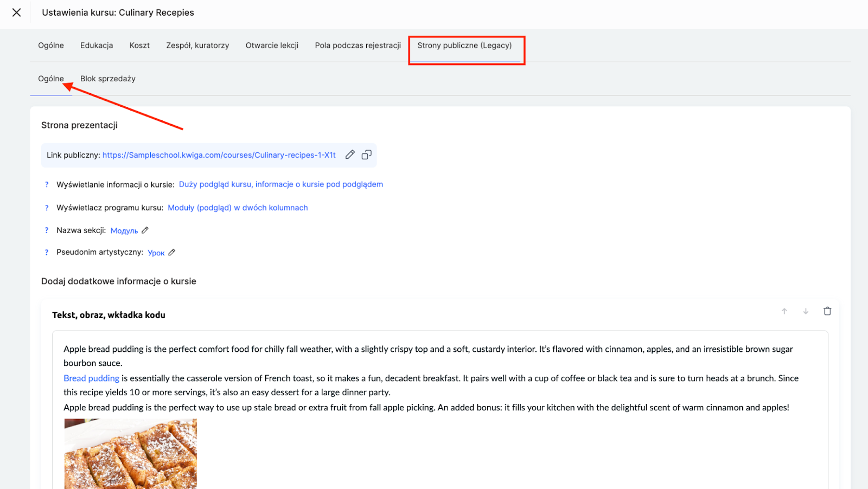Screen dimensions: 868x489
Task: Follow the Bread pudding hyperlink in text
Action: (91, 378)
